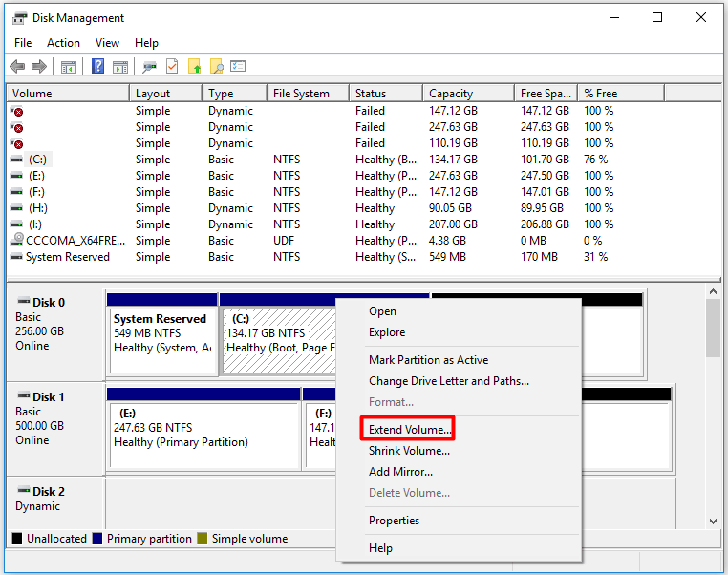This screenshot has width=728, height=575.
Task: Click the failed volume icon in the 147.12 GB row
Action: pyautogui.click(x=16, y=111)
